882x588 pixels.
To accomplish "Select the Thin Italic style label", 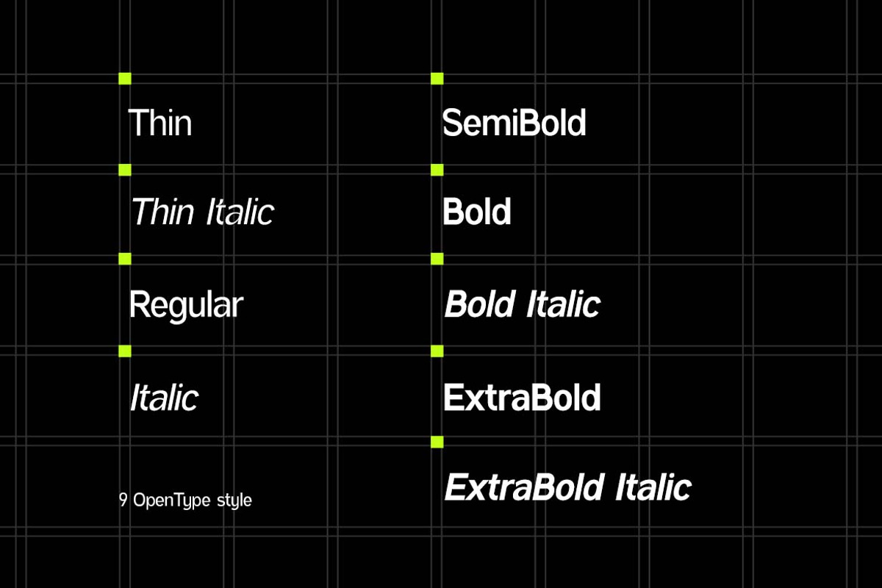I will pos(202,212).
